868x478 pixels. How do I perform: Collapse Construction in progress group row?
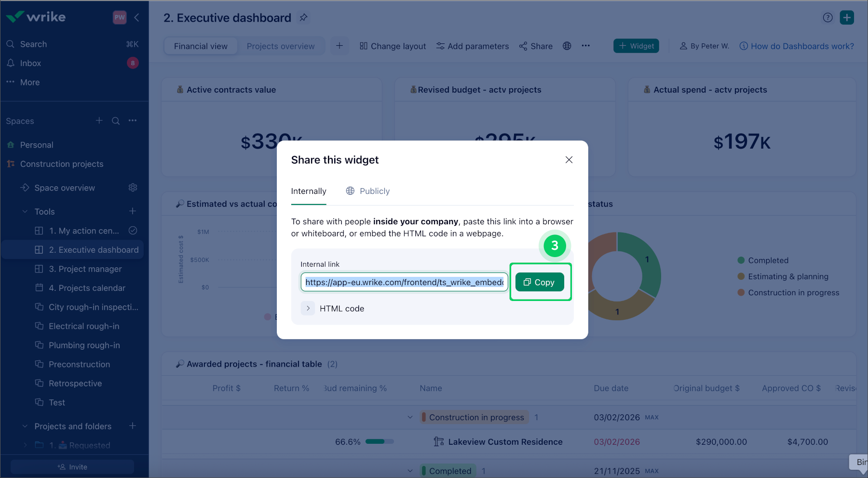410,417
